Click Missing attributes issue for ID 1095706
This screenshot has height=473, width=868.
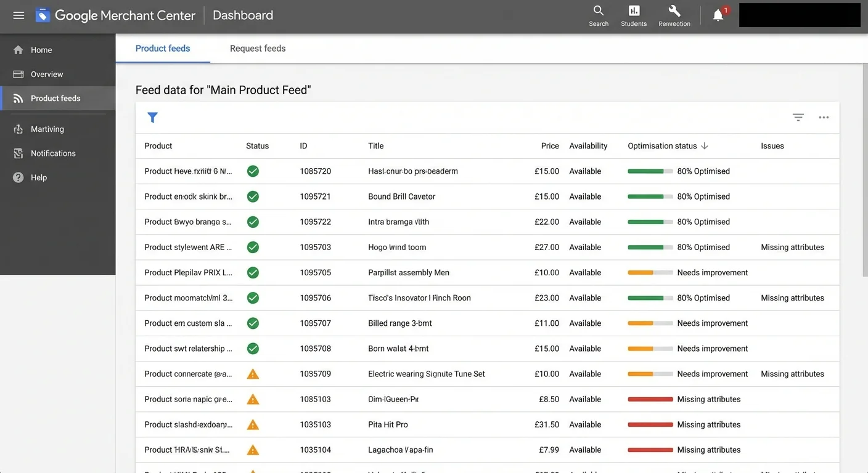pyautogui.click(x=792, y=297)
